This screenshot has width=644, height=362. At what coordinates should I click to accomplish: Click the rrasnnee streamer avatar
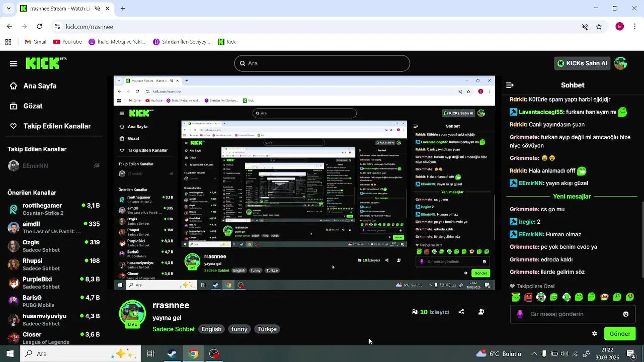(132, 314)
